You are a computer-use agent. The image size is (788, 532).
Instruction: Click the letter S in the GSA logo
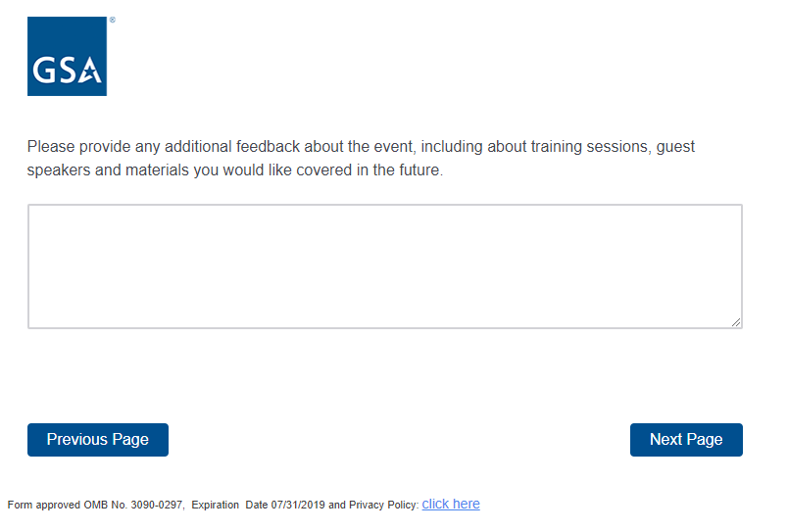pyautogui.click(x=67, y=72)
